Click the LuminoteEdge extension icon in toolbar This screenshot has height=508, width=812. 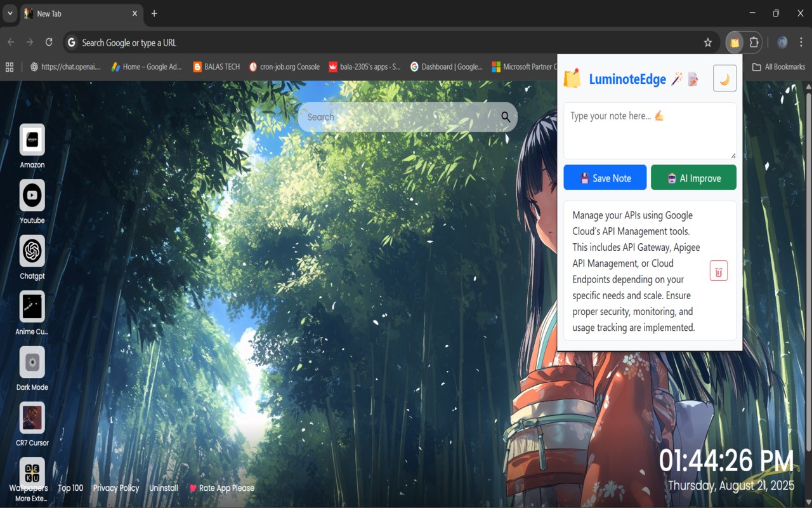(x=735, y=43)
